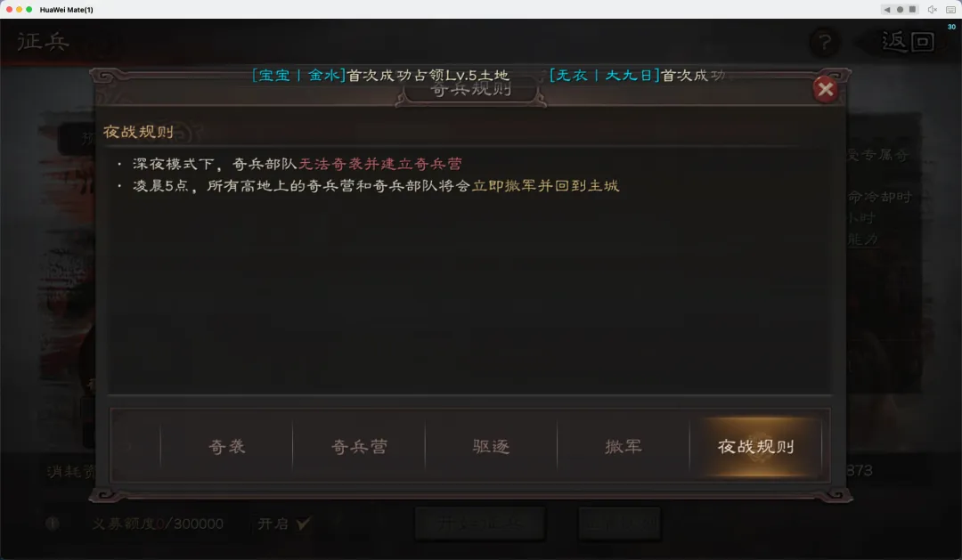Open the 驱逐 rules tab
The height and width of the screenshot is (560, 962).
pos(491,447)
